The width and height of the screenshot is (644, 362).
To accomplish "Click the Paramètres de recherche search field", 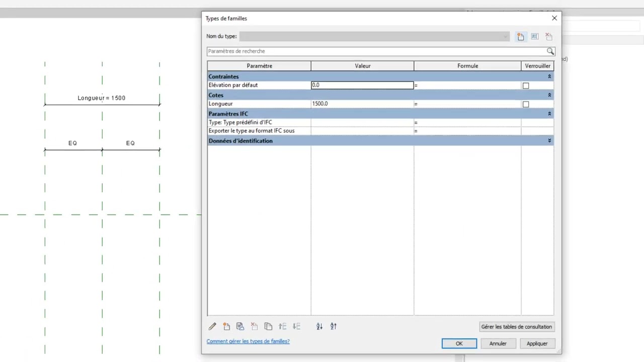I will pos(376,51).
